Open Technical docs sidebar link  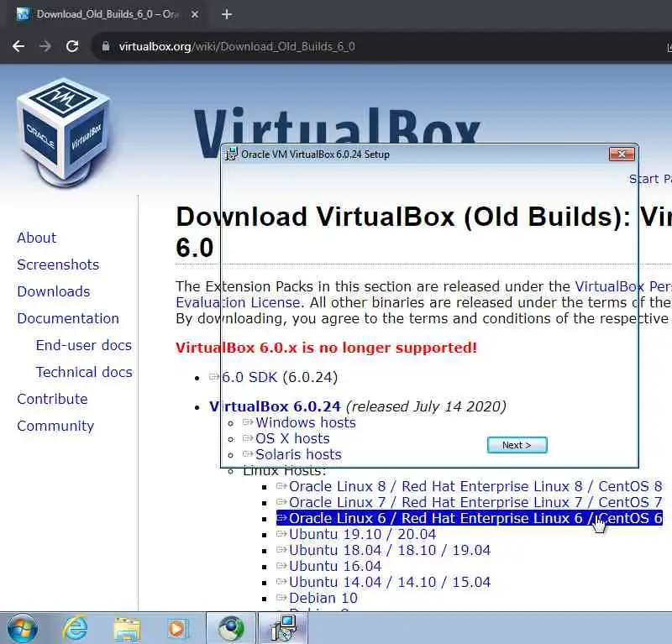pyautogui.click(x=84, y=372)
